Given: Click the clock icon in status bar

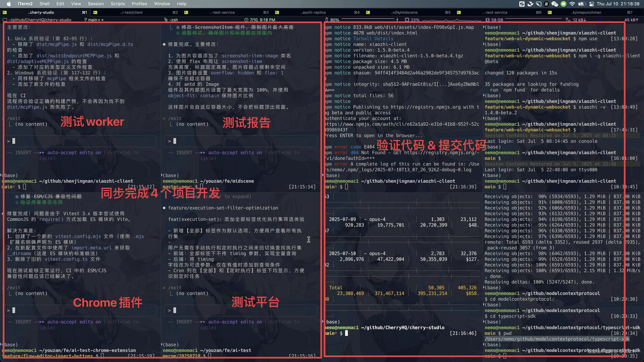Looking at the screenshot, I should pos(246,20).
